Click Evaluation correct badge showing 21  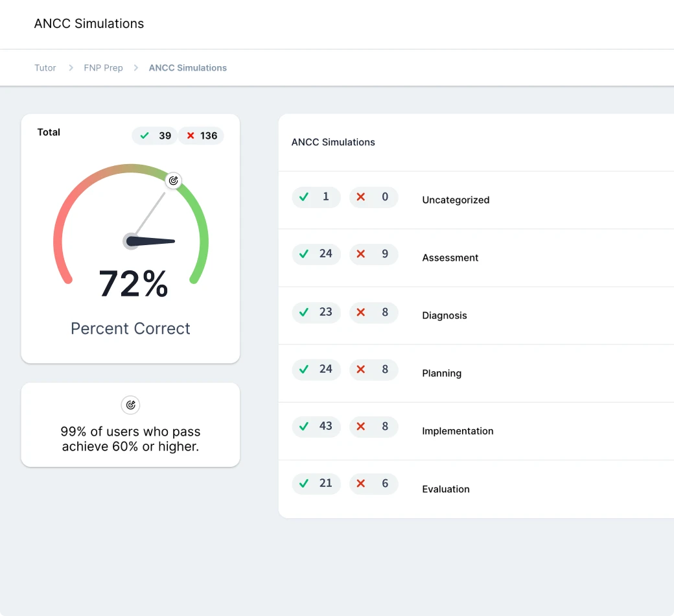pos(316,484)
